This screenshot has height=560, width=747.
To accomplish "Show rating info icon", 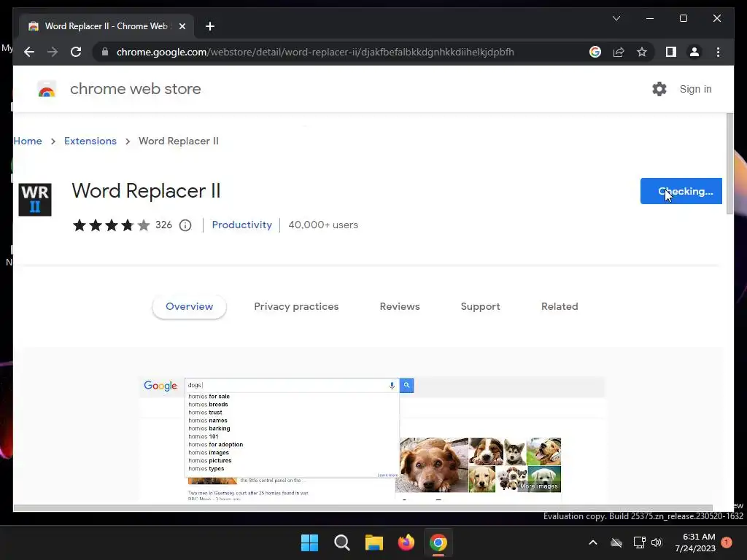I will click(185, 225).
